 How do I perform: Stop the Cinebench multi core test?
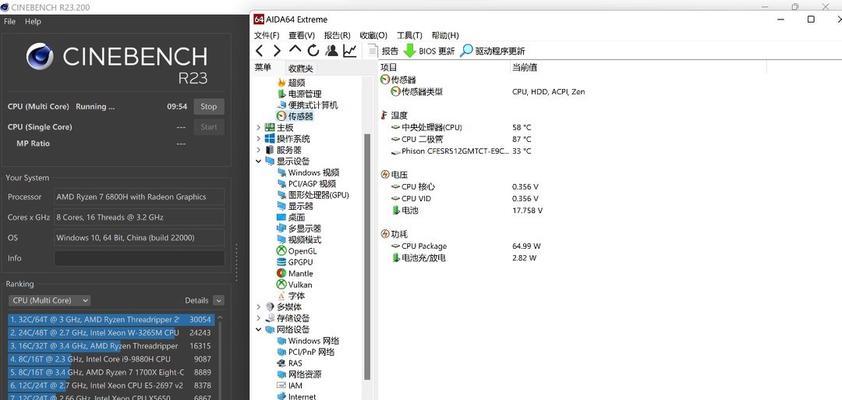pyautogui.click(x=208, y=106)
